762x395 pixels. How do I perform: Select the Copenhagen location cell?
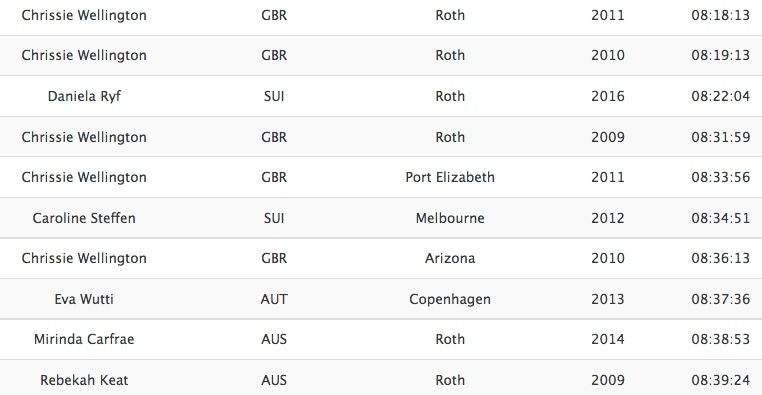[x=450, y=299]
